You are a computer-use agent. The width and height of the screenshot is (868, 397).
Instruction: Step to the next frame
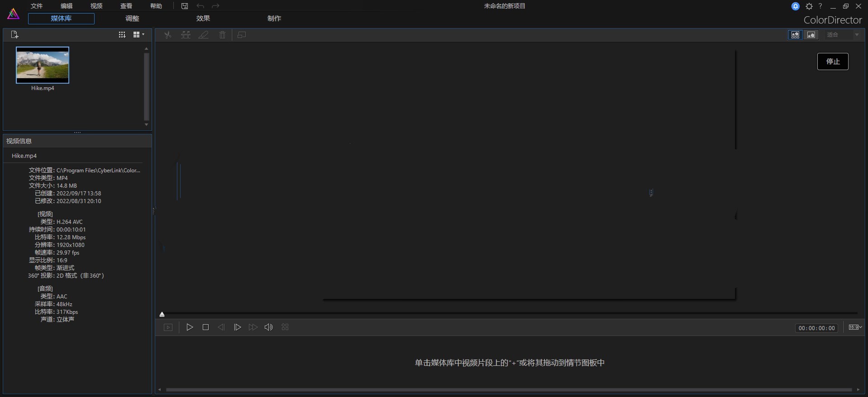(x=237, y=327)
